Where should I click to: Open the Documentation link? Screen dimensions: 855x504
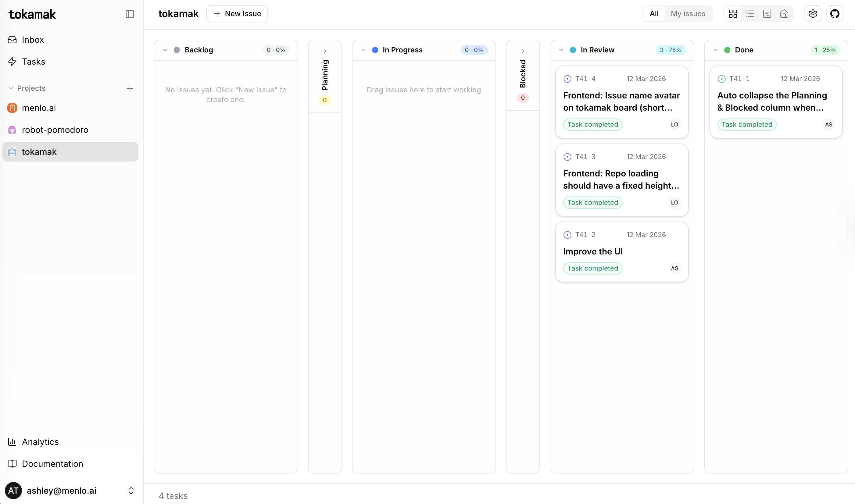click(52, 463)
